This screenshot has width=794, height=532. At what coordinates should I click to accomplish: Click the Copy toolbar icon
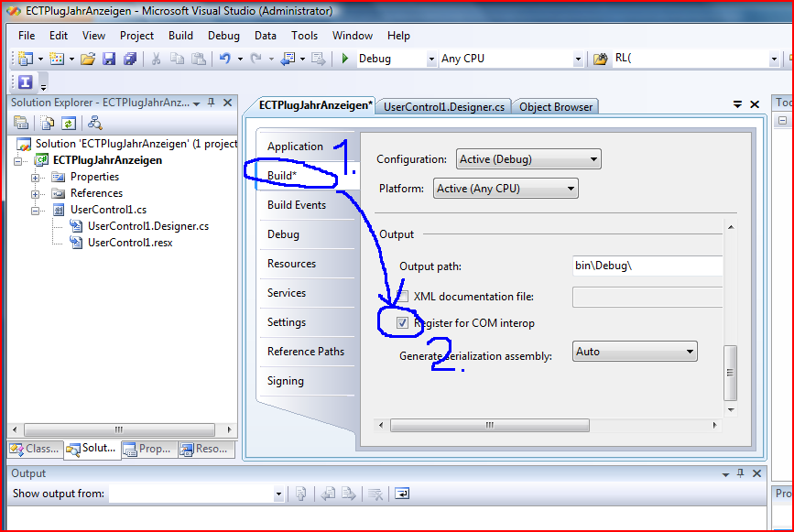point(177,59)
